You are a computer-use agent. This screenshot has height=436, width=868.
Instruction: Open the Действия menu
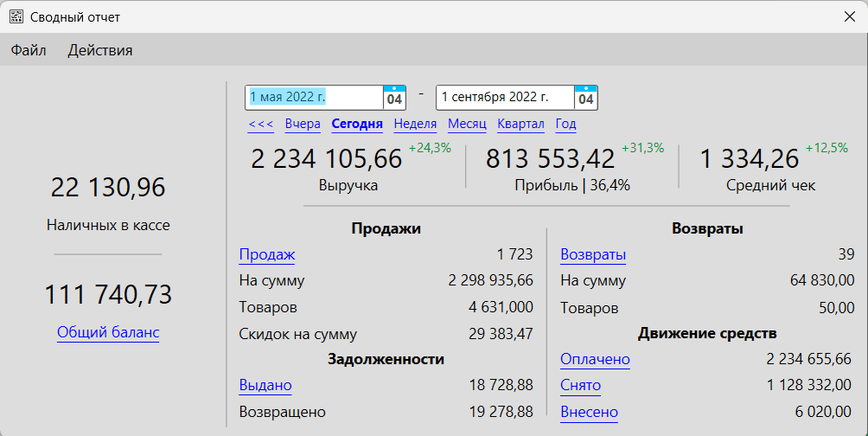(x=100, y=50)
